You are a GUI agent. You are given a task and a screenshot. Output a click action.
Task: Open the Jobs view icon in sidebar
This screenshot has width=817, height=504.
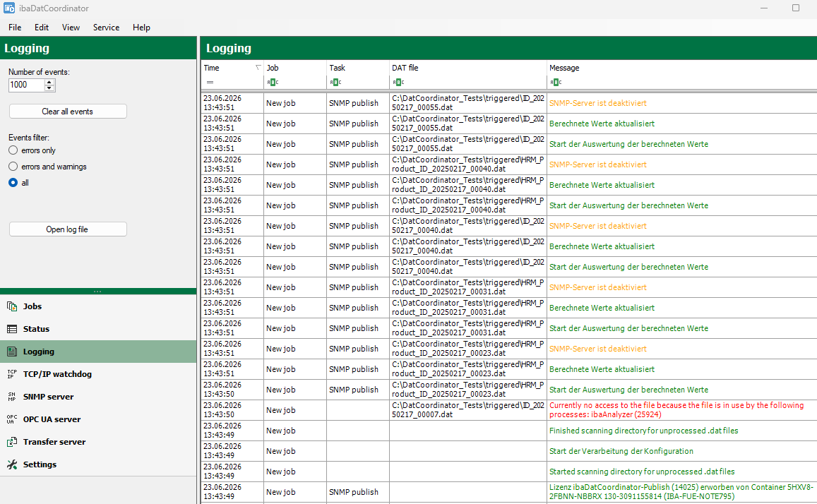tap(12, 306)
